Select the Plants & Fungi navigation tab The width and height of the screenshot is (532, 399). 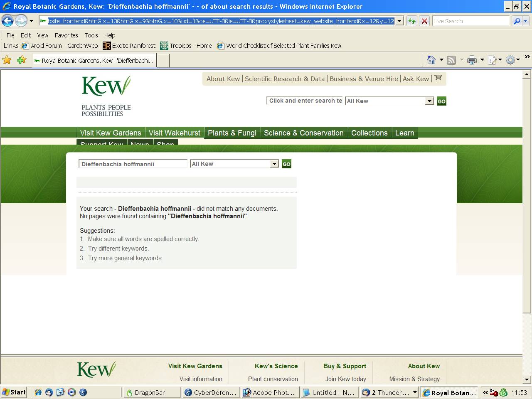pyautogui.click(x=232, y=133)
